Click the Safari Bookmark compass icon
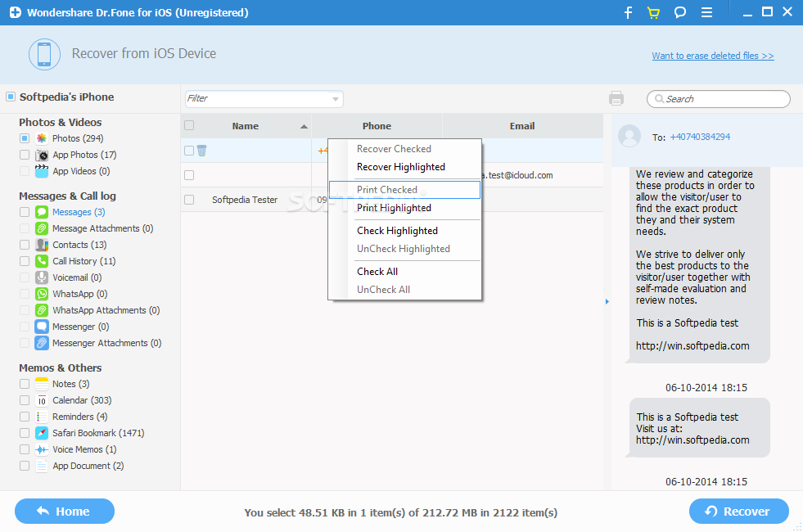This screenshot has height=532, width=803. tap(42, 433)
